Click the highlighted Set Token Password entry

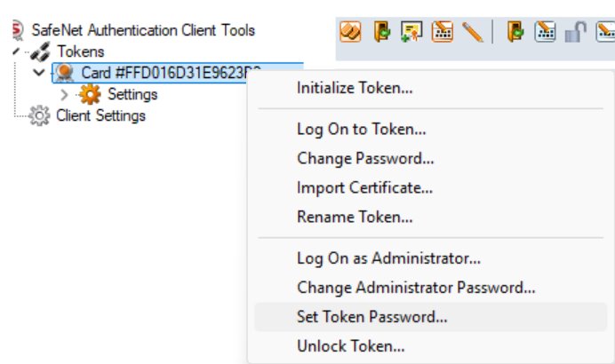coord(431,317)
